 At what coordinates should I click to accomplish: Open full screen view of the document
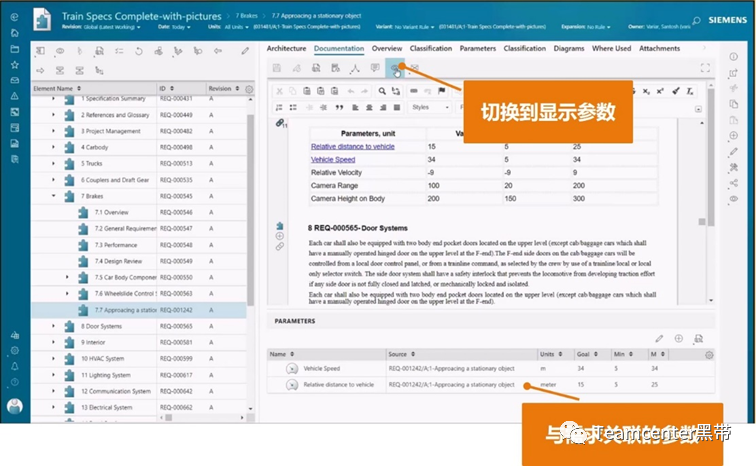(x=705, y=68)
